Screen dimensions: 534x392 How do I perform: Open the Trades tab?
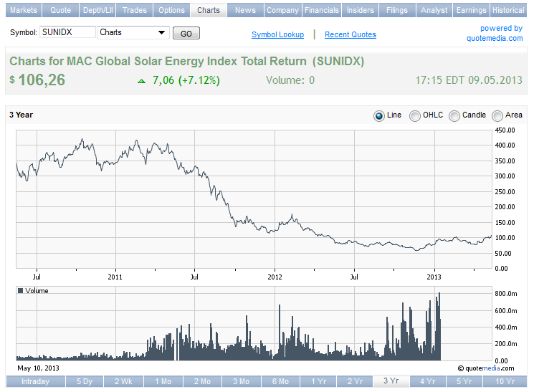(135, 10)
